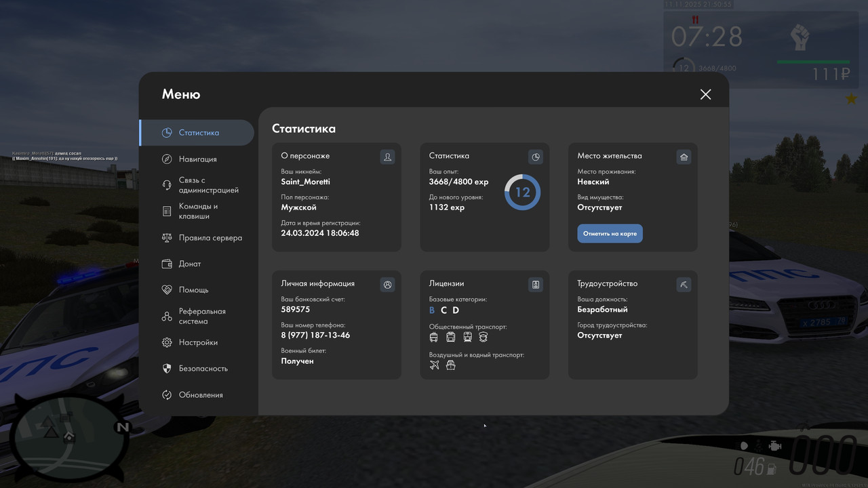Click the face icon in Личная информация card
868x488 pixels.
387,285
